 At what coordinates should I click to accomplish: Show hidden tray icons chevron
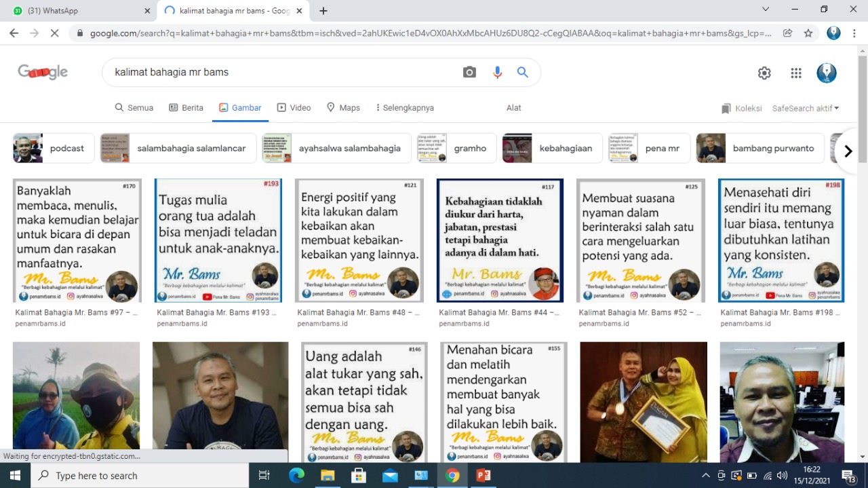pos(706,476)
